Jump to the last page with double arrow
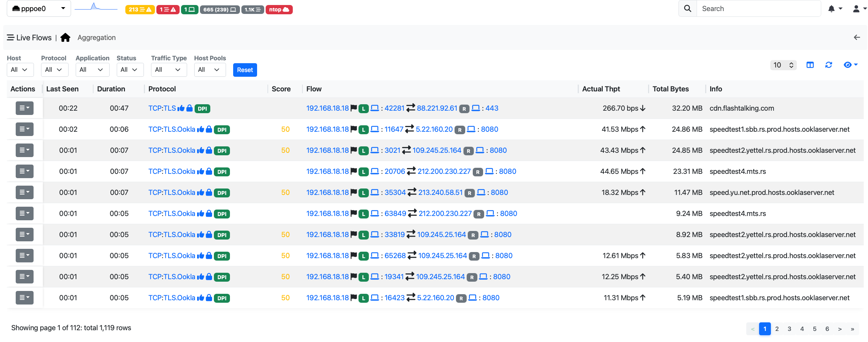 click(852, 329)
